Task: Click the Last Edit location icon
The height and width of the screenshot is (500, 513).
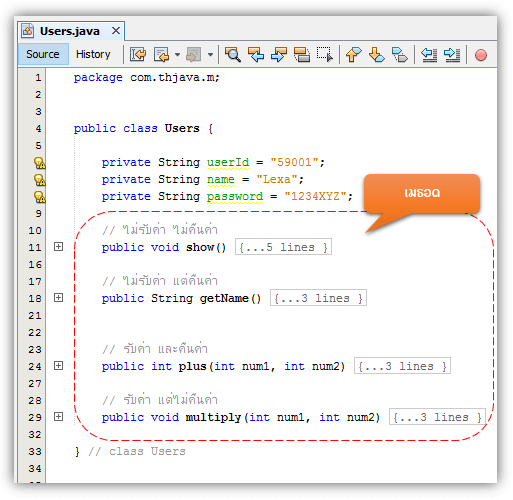Action: (x=138, y=54)
